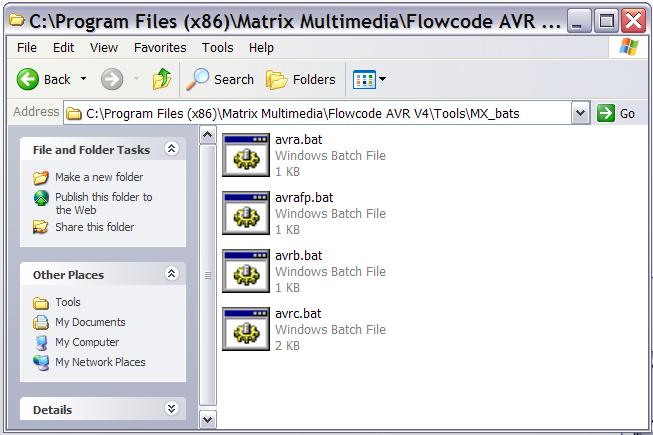
Task: Expand the Details panel
Action: pos(171,408)
